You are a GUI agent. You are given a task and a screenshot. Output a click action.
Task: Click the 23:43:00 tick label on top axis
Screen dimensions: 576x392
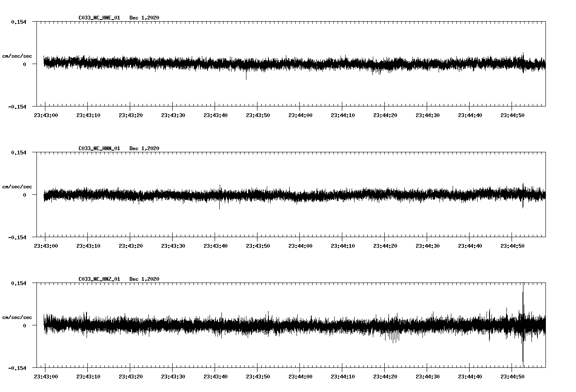(x=46, y=115)
